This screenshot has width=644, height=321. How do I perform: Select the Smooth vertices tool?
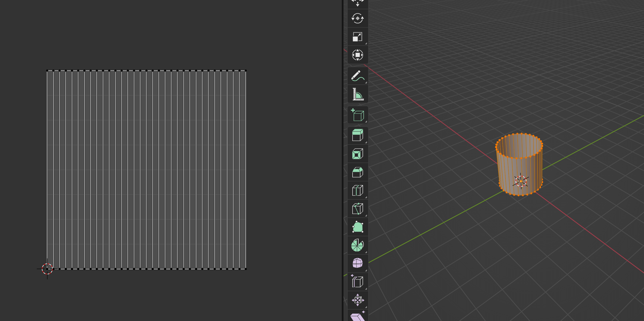pyautogui.click(x=357, y=264)
